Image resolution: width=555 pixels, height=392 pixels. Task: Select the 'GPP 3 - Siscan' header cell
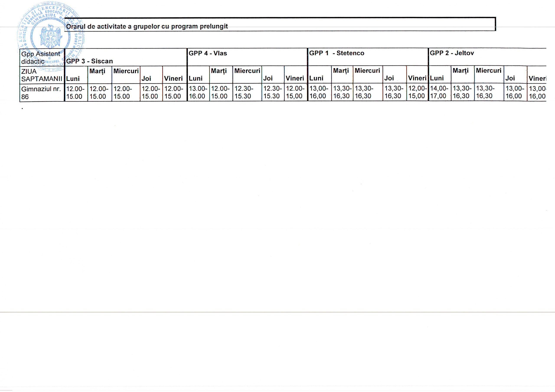(90, 61)
